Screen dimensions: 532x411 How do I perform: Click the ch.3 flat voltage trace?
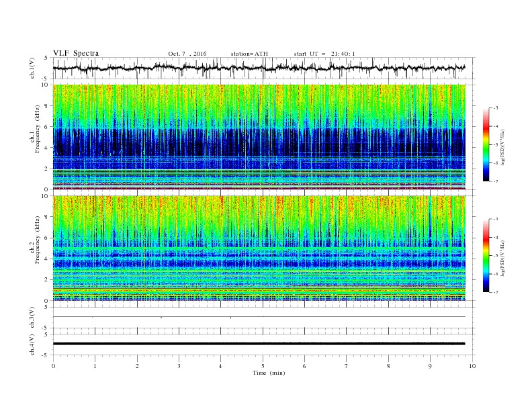pyautogui.click(x=259, y=317)
